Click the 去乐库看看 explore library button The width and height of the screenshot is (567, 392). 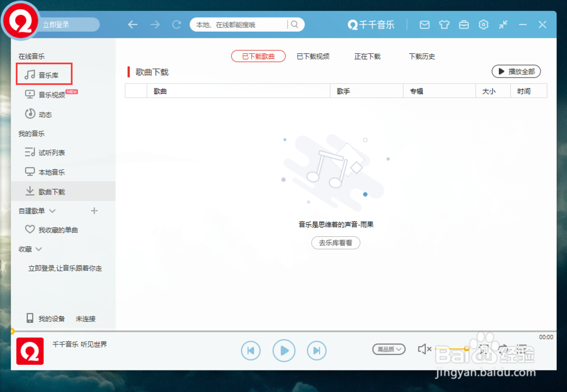coord(336,242)
